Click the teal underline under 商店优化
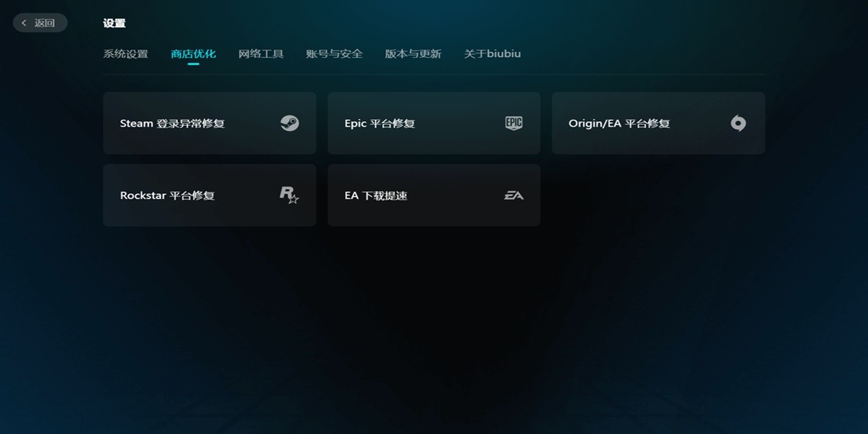The width and height of the screenshot is (868, 434). (x=192, y=64)
